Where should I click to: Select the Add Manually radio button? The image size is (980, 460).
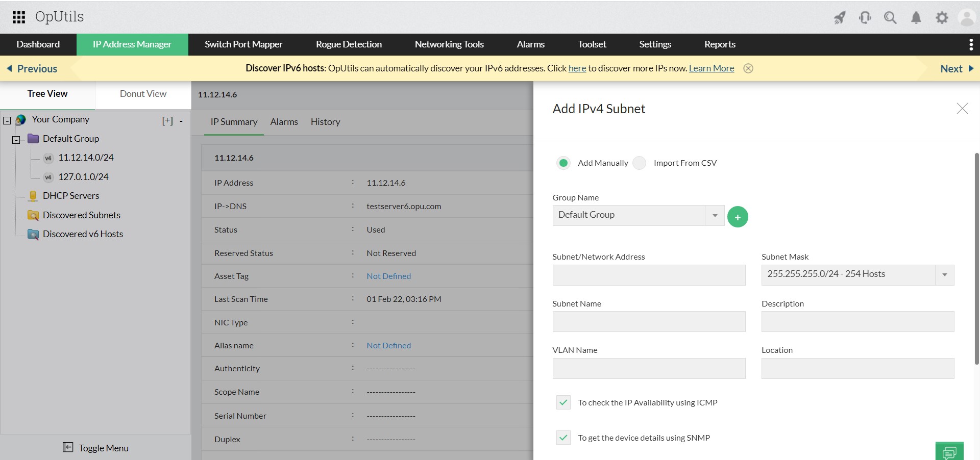563,163
